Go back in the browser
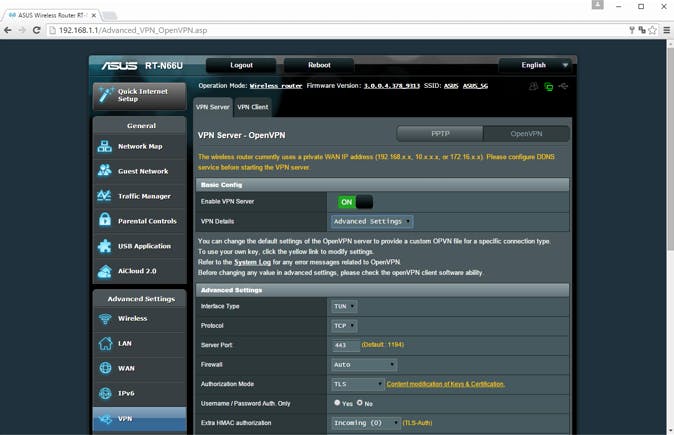Viewport: 674px width, 435px height. pos(7,30)
